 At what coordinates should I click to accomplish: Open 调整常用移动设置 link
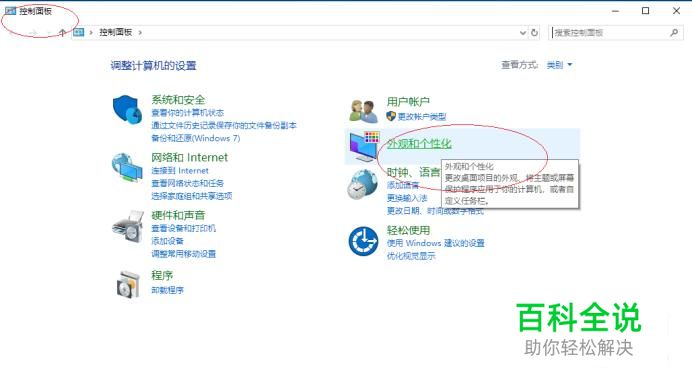(x=184, y=254)
